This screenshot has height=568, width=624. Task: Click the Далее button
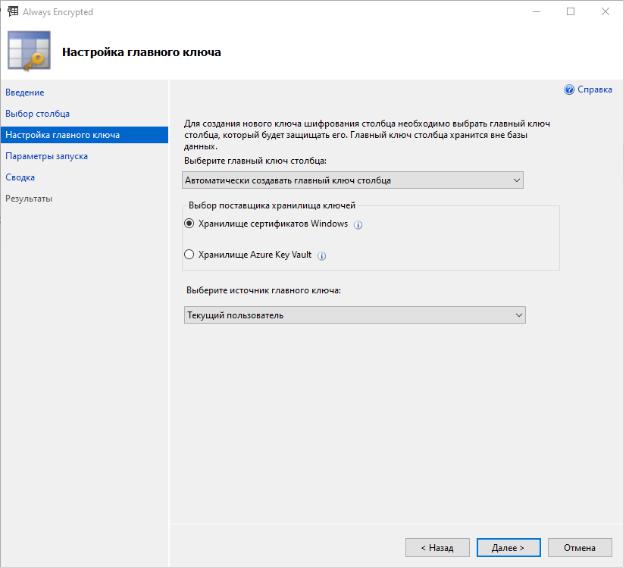509,548
